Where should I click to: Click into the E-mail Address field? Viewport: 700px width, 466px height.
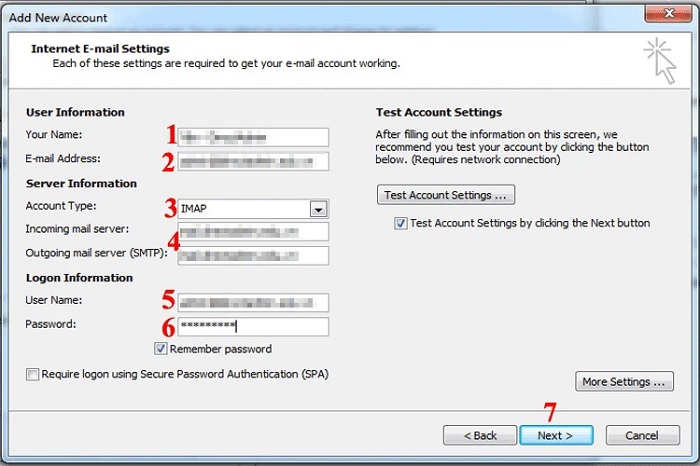point(253,161)
